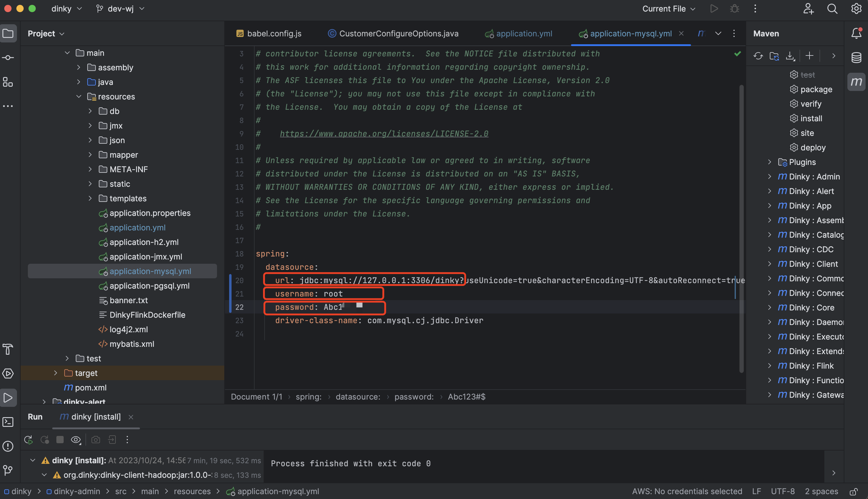
Task: Open the Current File run configuration dropdown
Action: [668, 9]
